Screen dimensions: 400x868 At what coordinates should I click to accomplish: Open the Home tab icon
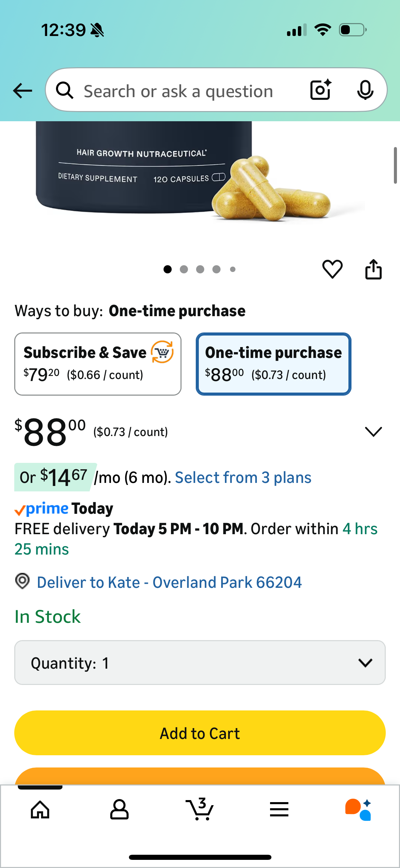40,810
